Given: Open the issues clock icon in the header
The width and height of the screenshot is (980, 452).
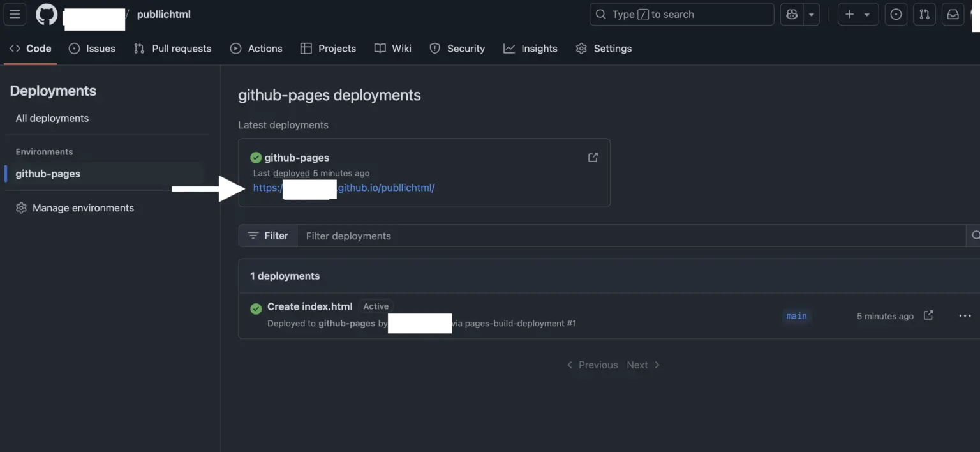Looking at the screenshot, I should 895,14.
